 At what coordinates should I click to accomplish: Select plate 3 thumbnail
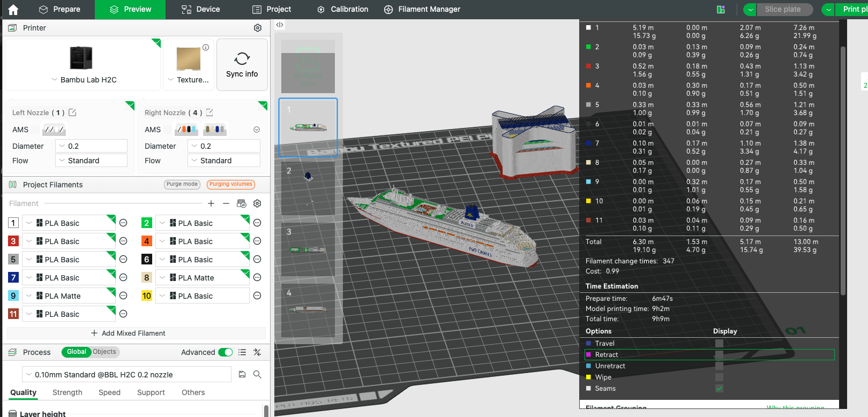(308, 250)
